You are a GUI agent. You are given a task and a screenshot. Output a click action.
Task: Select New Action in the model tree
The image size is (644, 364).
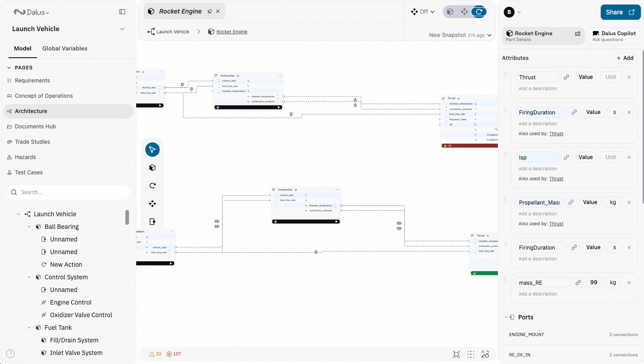pyautogui.click(x=66, y=265)
